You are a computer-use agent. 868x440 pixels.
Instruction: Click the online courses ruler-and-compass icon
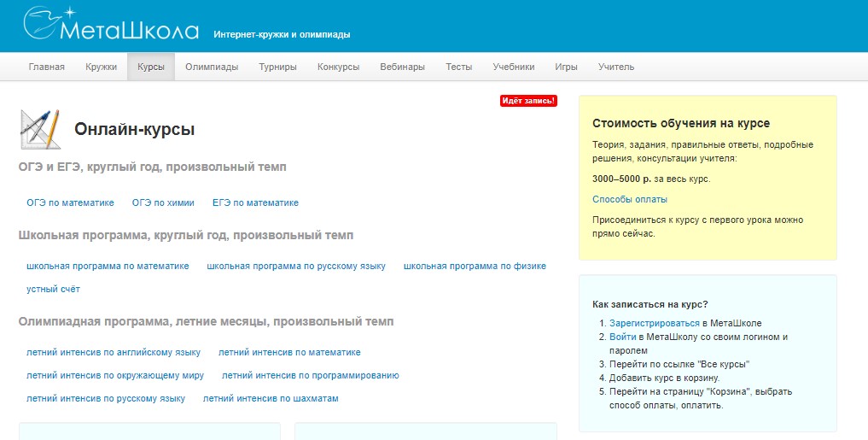click(40, 130)
